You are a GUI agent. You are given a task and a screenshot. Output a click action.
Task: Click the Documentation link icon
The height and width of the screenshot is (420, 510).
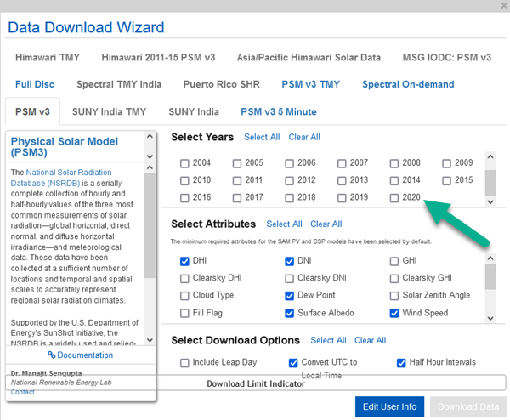coord(52,355)
